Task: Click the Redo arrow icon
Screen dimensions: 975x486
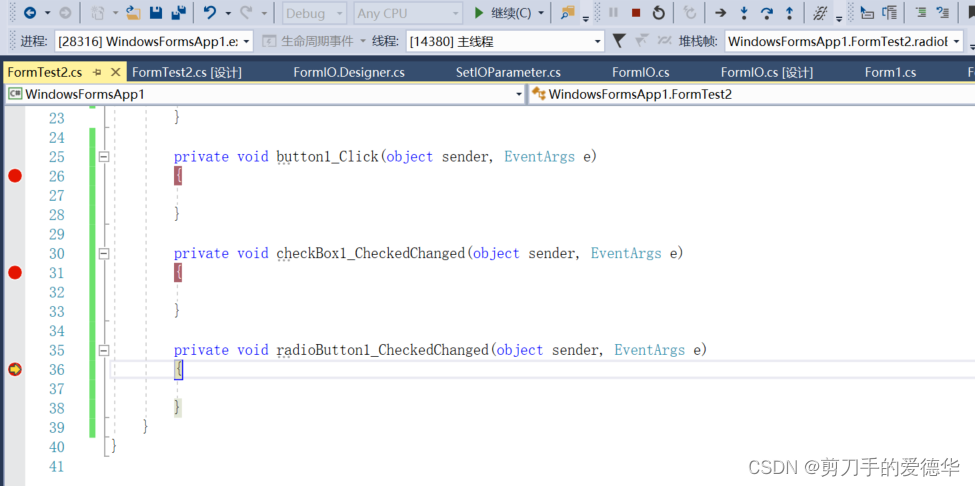Action: tap(246, 12)
